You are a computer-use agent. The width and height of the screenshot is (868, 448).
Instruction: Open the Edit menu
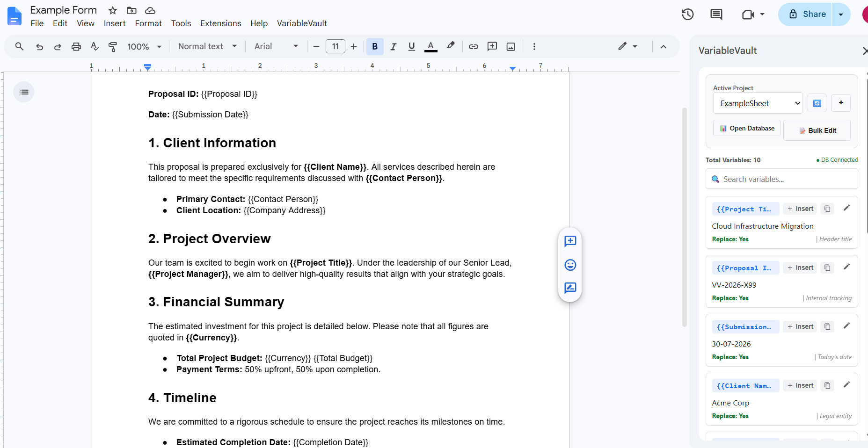coord(60,23)
